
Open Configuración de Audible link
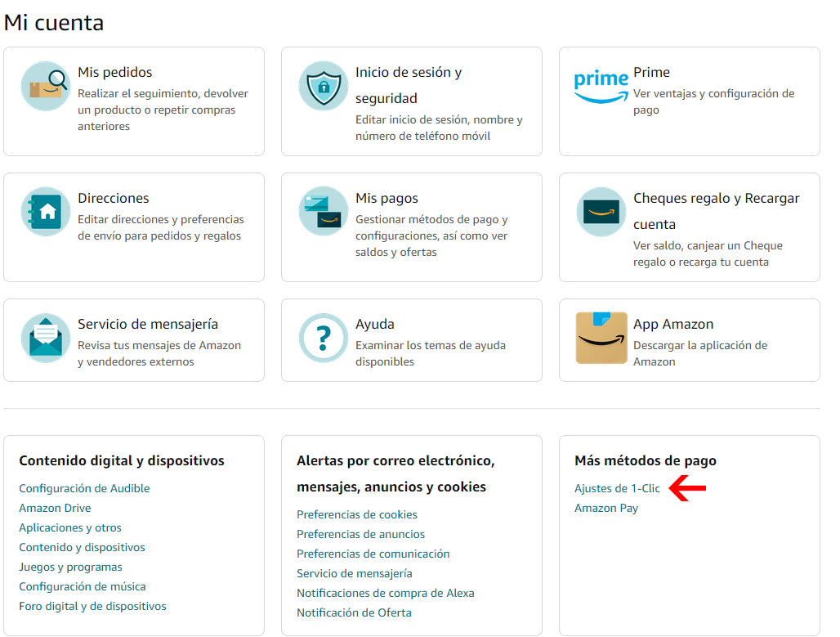click(x=84, y=488)
